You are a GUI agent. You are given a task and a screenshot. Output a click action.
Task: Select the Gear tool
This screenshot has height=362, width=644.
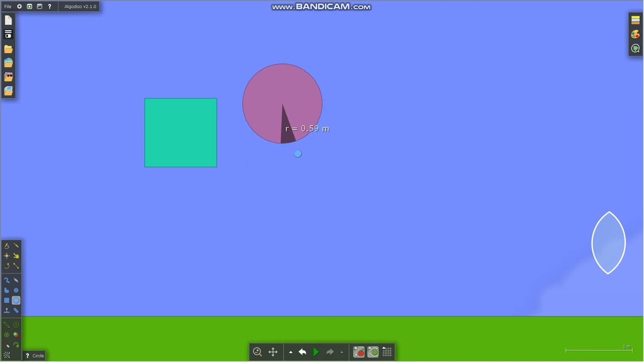[16, 291]
